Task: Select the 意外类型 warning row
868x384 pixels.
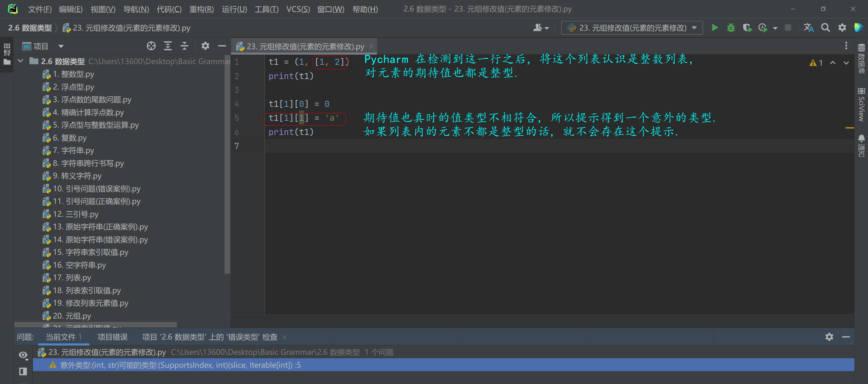Action: tap(443, 365)
